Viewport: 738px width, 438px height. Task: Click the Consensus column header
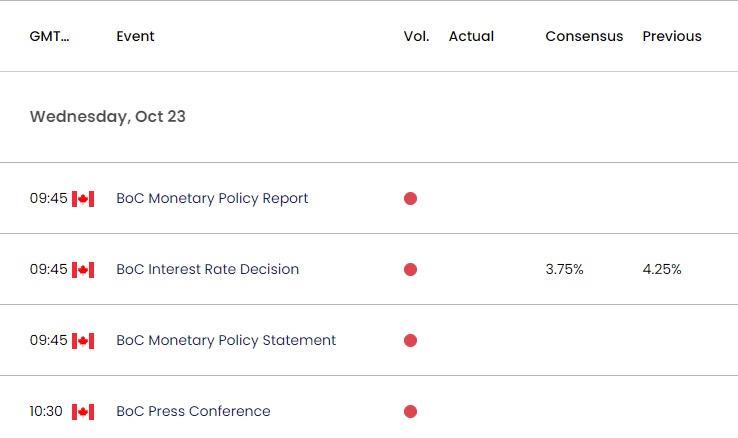584,36
